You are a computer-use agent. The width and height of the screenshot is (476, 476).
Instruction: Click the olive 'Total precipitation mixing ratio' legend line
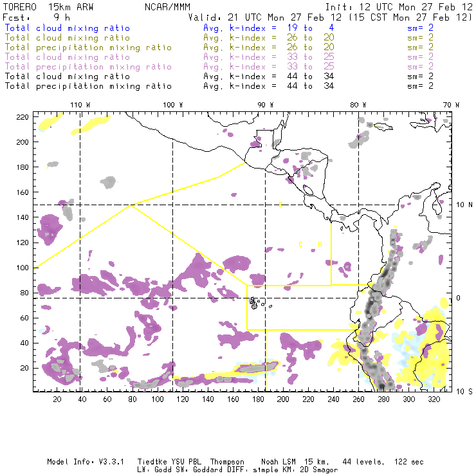[88, 48]
